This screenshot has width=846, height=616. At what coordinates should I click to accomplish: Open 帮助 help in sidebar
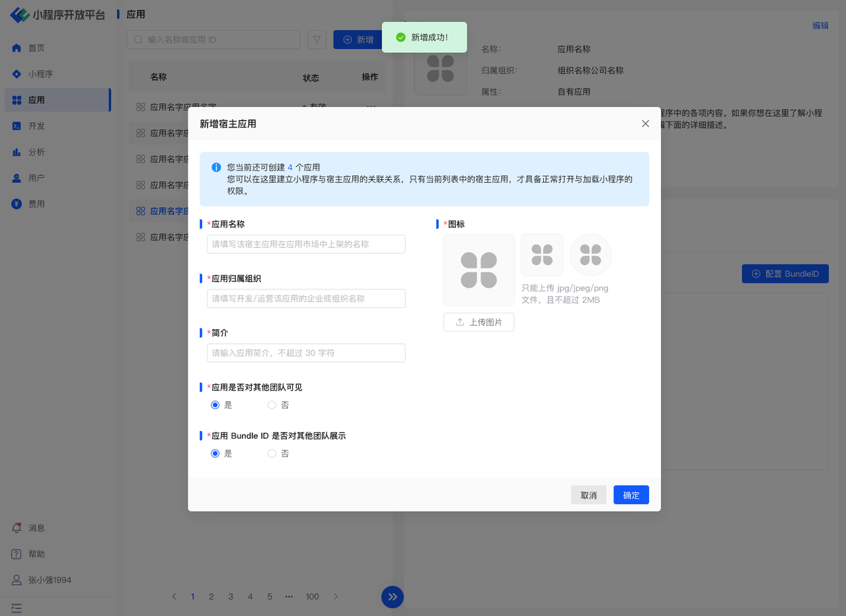36,554
